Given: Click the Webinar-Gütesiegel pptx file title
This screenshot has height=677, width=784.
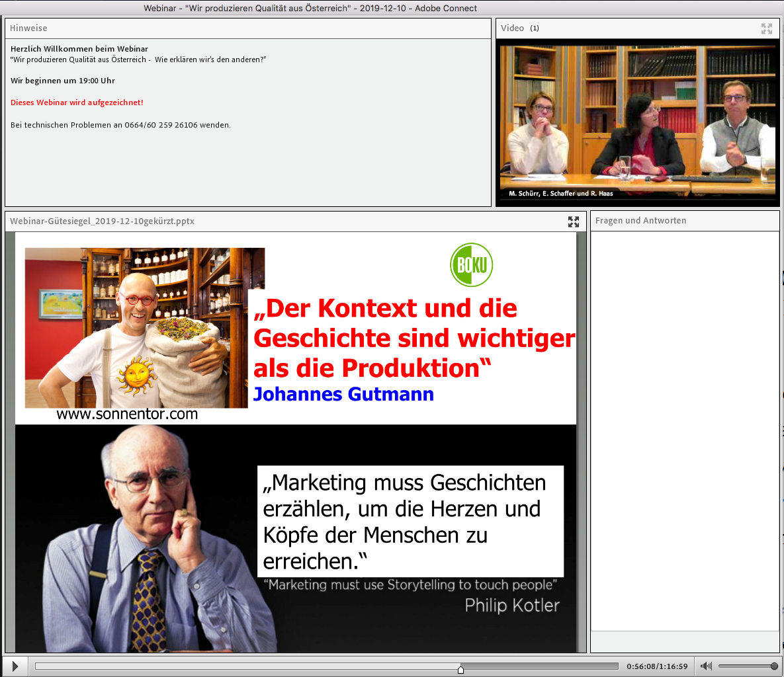Looking at the screenshot, I should (102, 221).
